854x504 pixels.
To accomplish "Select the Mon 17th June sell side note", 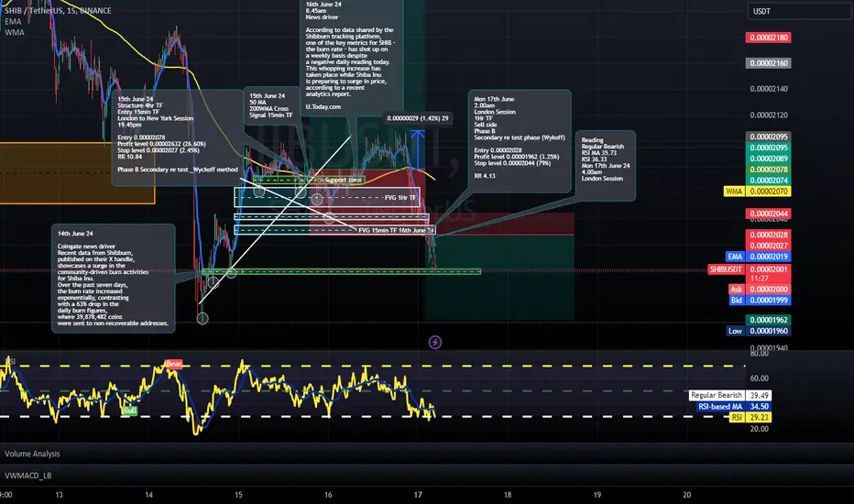I will 520,140.
